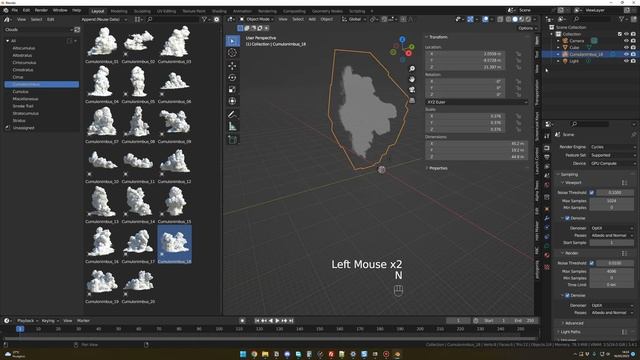This screenshot has width=640, height=360.
Task: Toggle Viewport Denoise checkbox
Action: click(567, 218)
